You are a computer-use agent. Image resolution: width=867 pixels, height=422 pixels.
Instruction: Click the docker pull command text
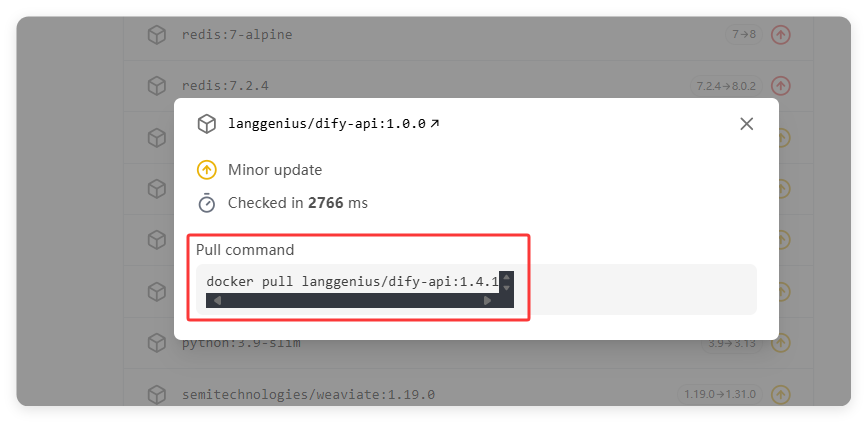352,282
